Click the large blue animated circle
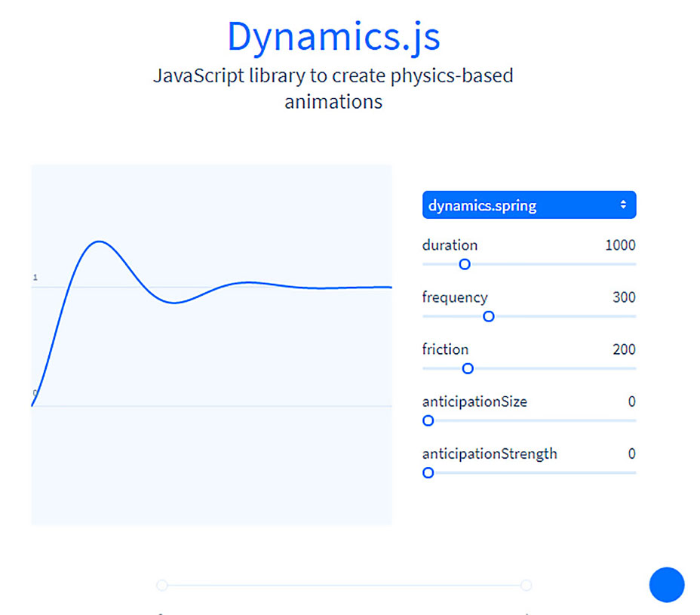This screenshot has width=700, height=615. point(666,585)
